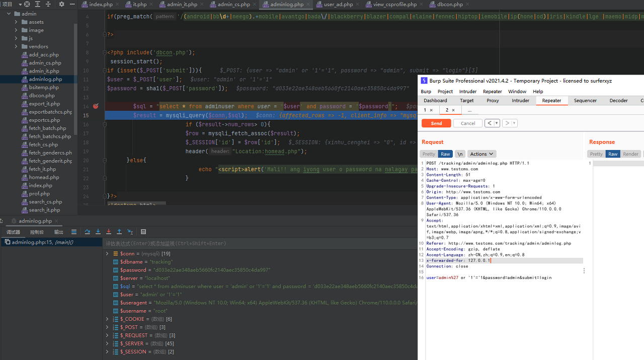Screen dimensions: 644x360
Task: Click the Run to Cursor debugger icon
Action: [x=130, y=232]
